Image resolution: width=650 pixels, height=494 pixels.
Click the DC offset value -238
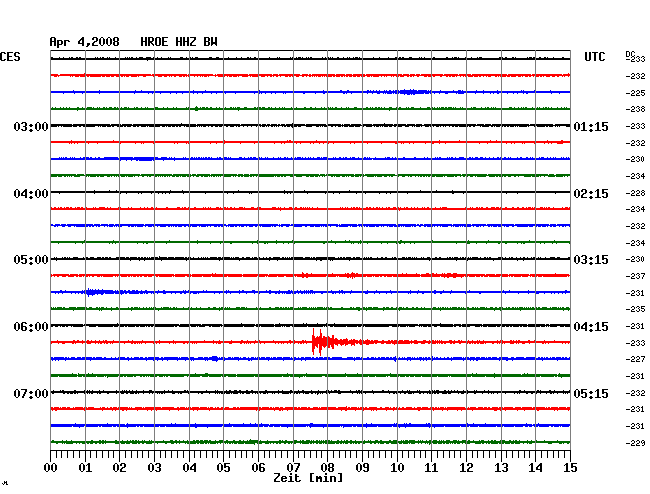point(635,109)
